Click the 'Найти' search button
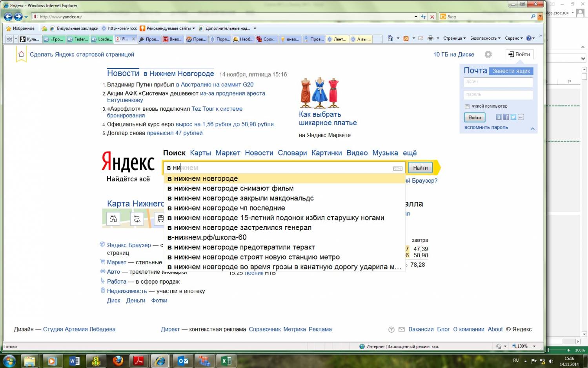The height and width of the screenshot is (368, 588). pos(421,168)
